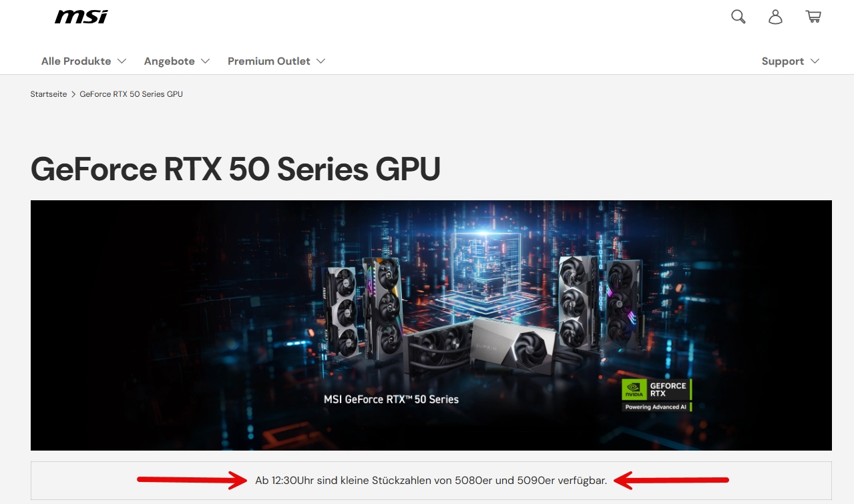
Task: Click the NVIDIA GeForce RTX badge
Action: click(656, 395)
